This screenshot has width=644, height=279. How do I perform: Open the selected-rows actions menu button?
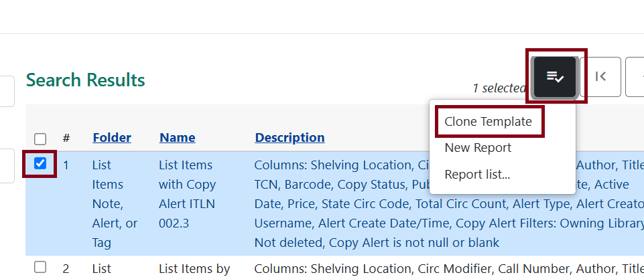(555, 77)
